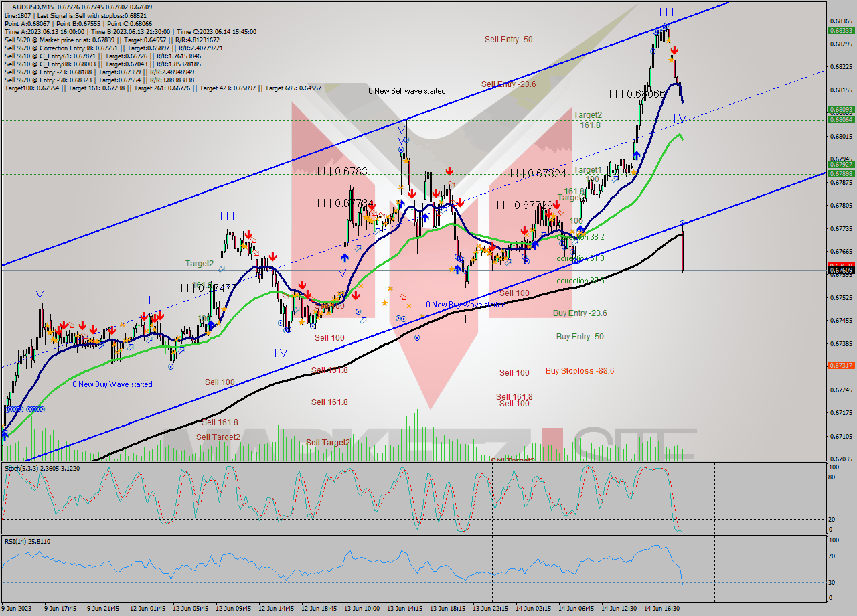The image size is (857, 616).
Task: Click the green 0.68064 price tag
Action: click(x=842, y=119)
